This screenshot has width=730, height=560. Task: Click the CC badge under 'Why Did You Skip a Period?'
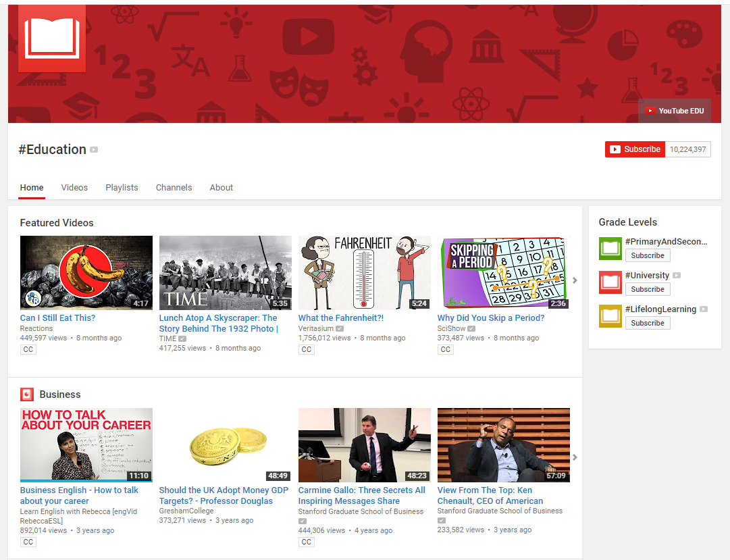[x=446, y=349]
